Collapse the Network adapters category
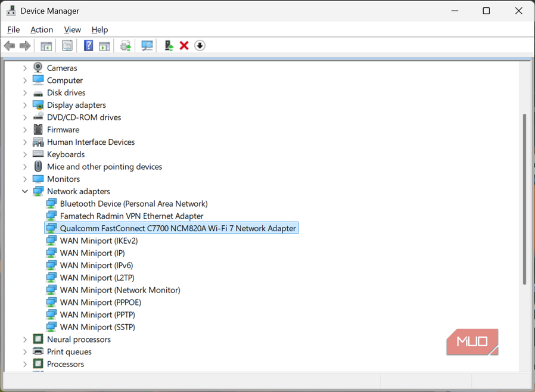This screenshot has width=535, height=392. (x=24, y=191)
